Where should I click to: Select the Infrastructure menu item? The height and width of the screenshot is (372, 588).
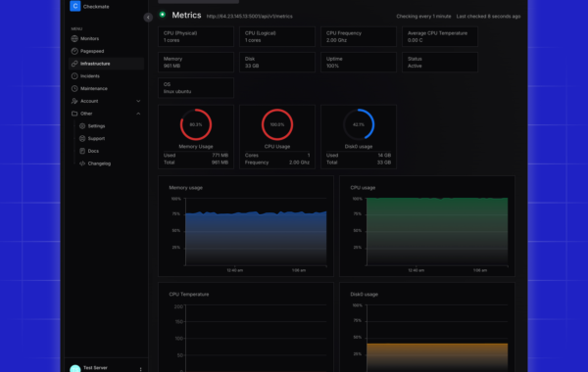(x=107, y=64)
